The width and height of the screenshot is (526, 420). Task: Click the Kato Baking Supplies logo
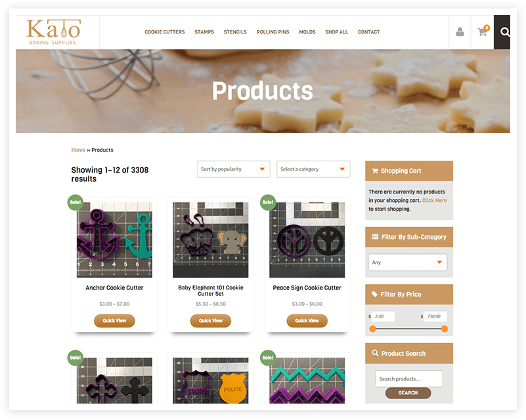click(x=54, y=32)
